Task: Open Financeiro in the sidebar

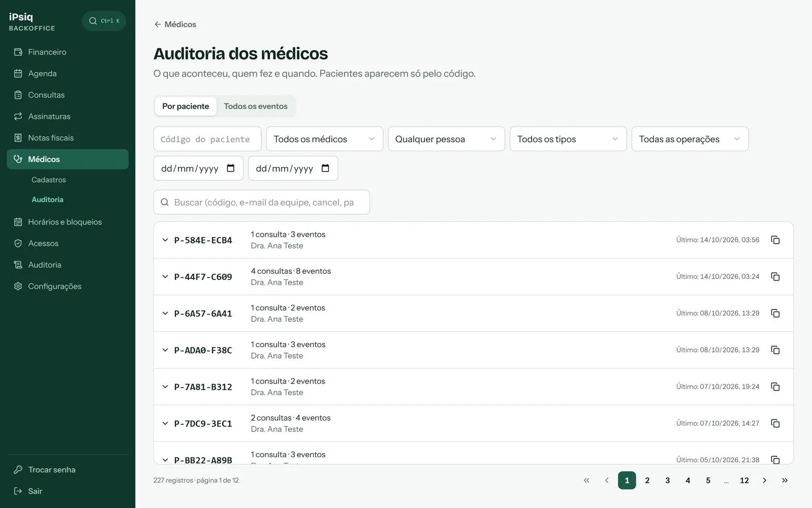Action: click(67, 52)
